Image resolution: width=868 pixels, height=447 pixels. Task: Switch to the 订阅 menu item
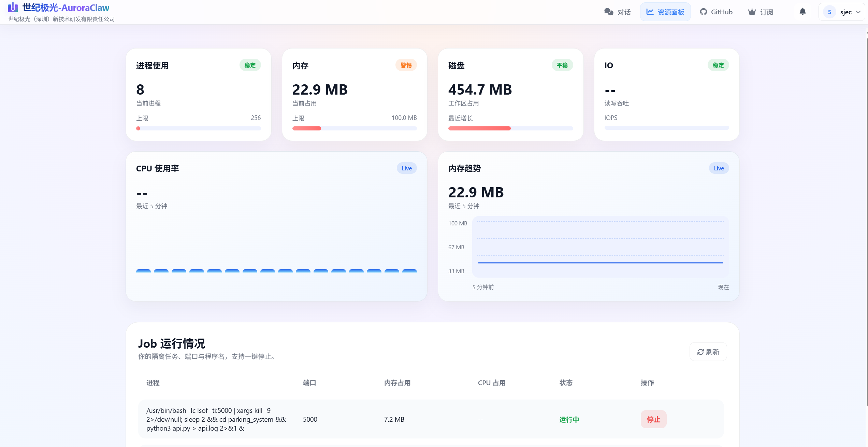pyautogui.click(x=766, y=12)
